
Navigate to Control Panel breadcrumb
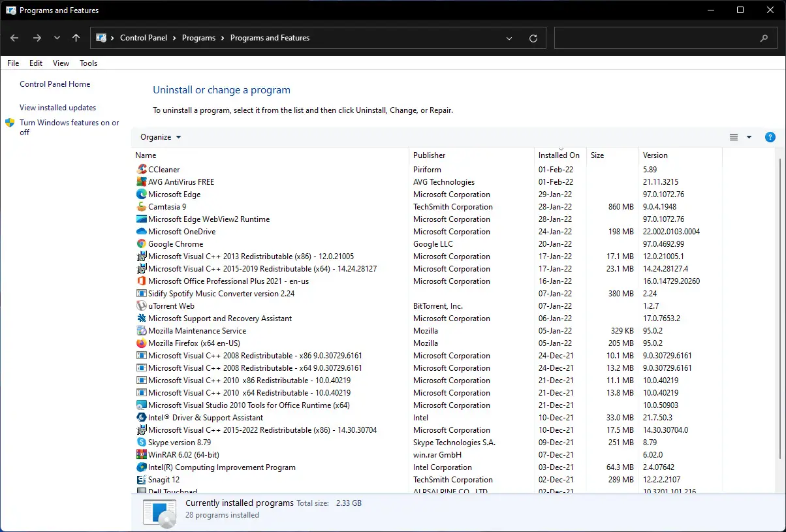[144, 39]
